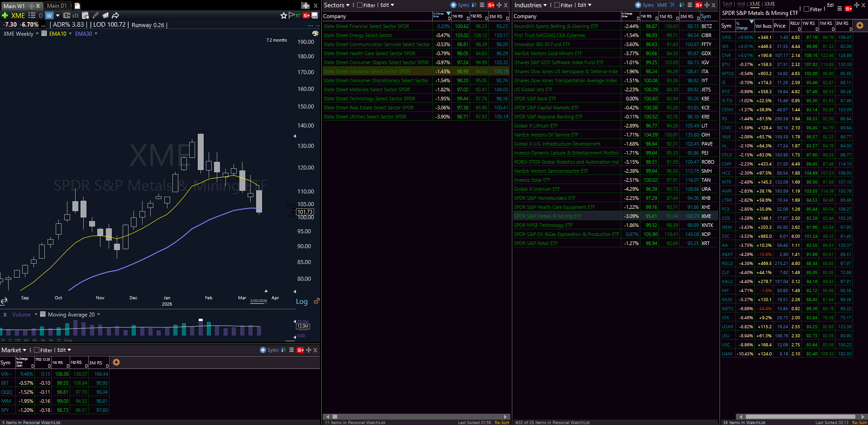This screenshot has height=425, width=868.
Task: Click the green plus add-chart icon
Action: (x=5, y=15)
